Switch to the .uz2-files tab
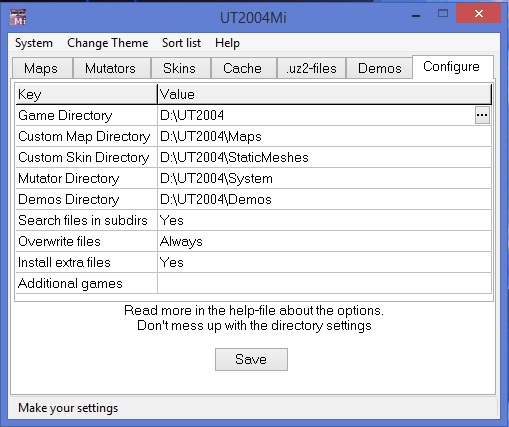This screenshot has height=427, width=509. coord(311,68)
